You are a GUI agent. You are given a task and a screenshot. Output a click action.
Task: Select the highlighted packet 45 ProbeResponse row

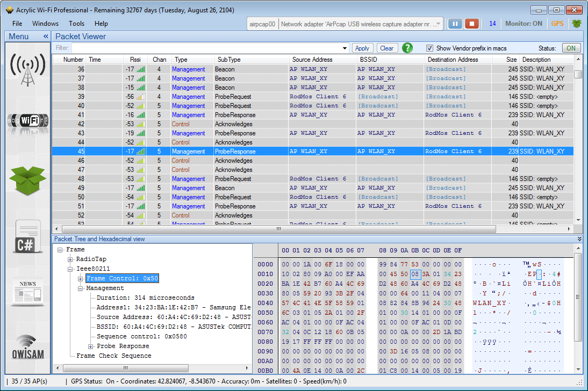313,151
